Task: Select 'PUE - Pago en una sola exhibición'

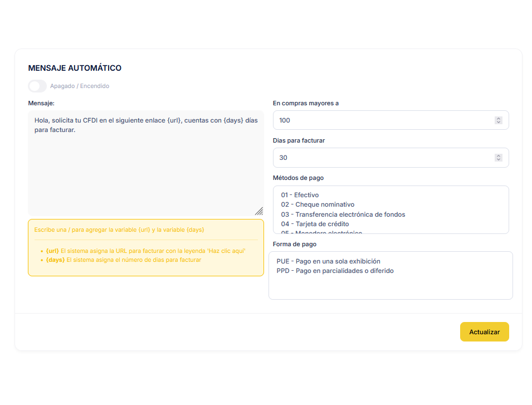Action: coord(328,261)
